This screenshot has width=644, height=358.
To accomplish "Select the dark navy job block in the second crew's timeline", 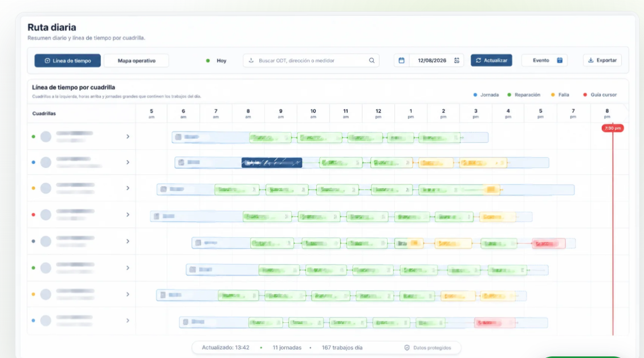I will (271, 163).
